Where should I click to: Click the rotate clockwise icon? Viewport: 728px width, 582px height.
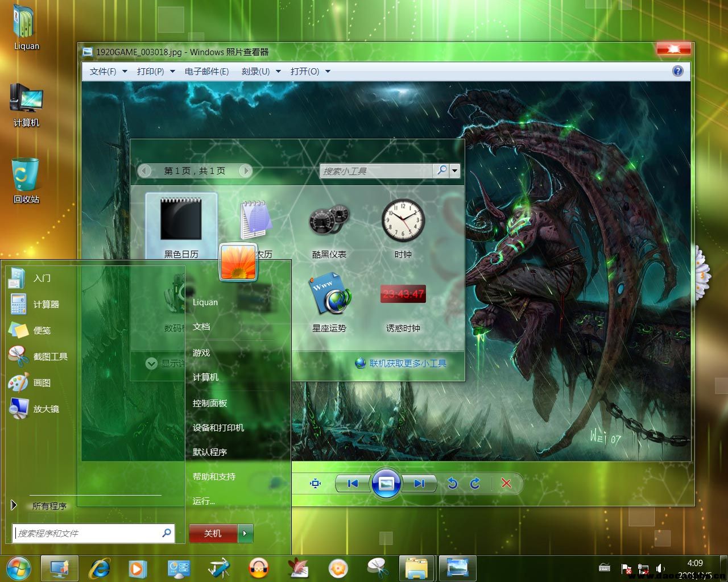pyautogui.click(x=475, y=483)
